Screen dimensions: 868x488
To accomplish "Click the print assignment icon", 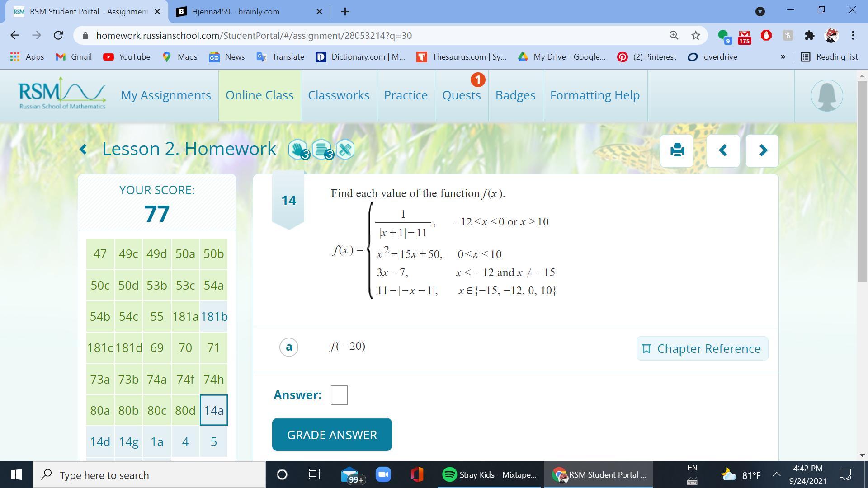I will tap(677, 150).
